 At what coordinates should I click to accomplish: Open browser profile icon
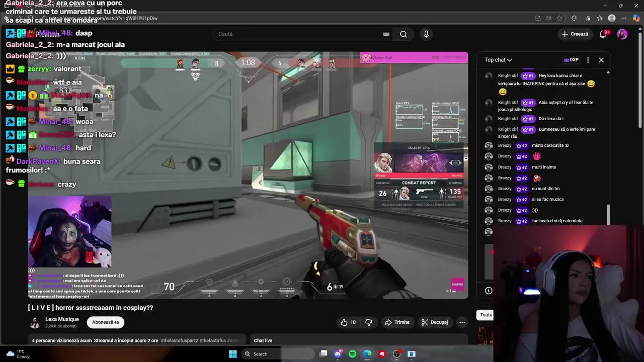pyautogui.click(x=612, y=18)
